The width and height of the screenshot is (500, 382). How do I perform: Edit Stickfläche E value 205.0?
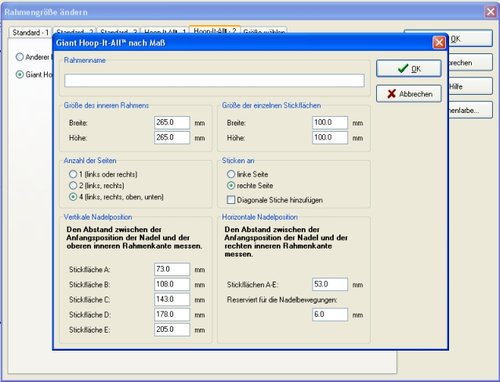point(172,329)
